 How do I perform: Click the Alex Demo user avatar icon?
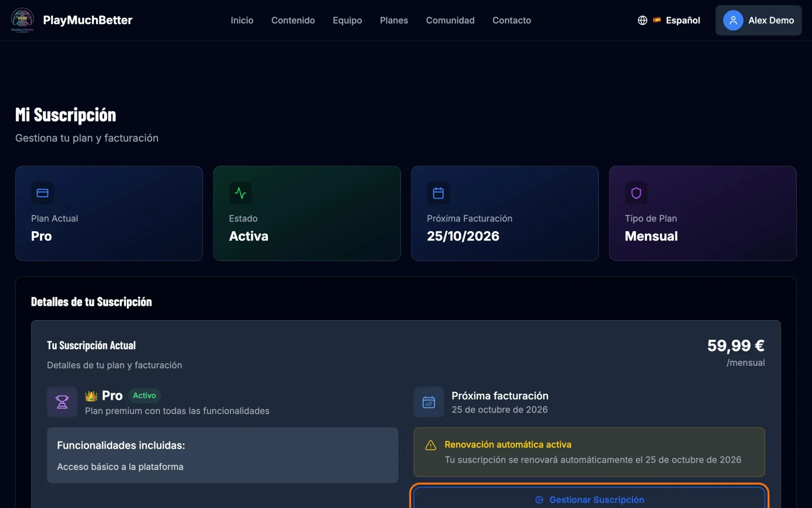[x=733, y=20]
